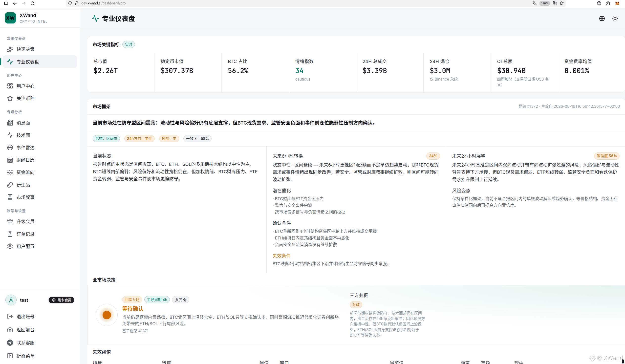Click the 稳定币市值 value $307.37B
The width and height of the screenshot is (625, 364).
coord(177,71)
